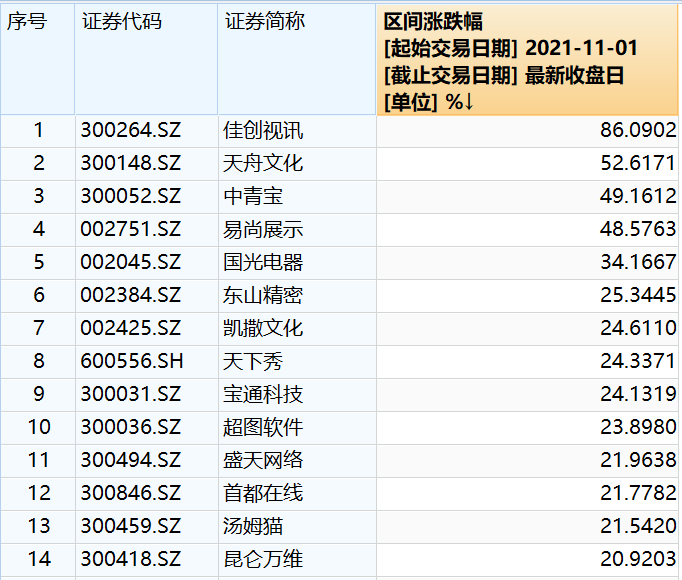682x580 pixels.
Task: Select stock code 300846.SZ
Action: tap(130, 493)
